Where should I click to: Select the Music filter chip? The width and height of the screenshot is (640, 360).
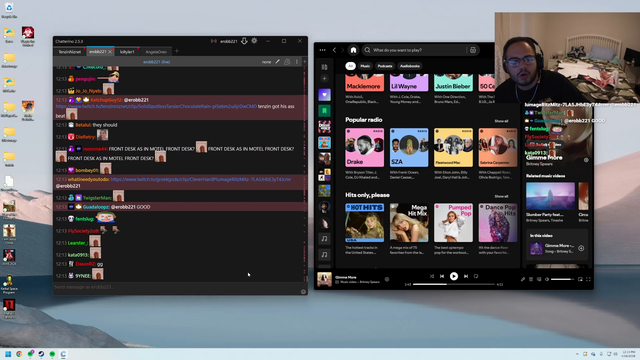point(365,66)
